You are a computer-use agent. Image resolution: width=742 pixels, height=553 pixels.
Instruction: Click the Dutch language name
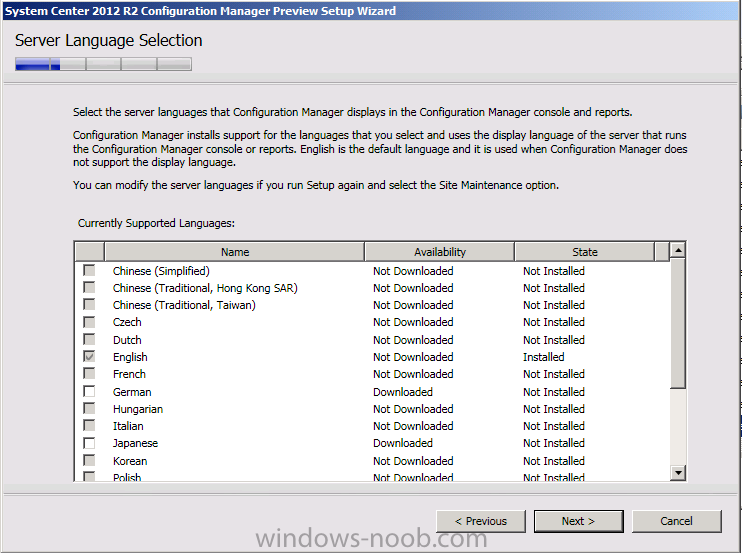(127, 340)
